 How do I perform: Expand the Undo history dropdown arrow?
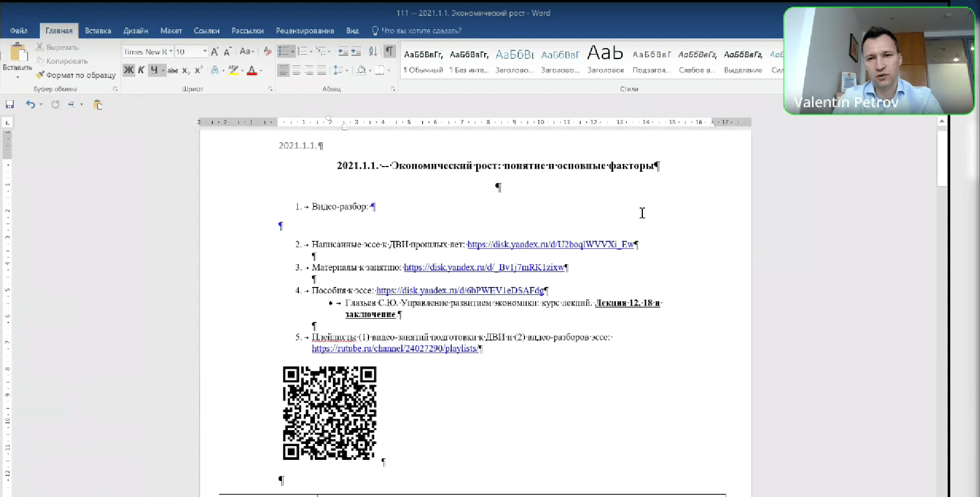click(x=40, y=104)
